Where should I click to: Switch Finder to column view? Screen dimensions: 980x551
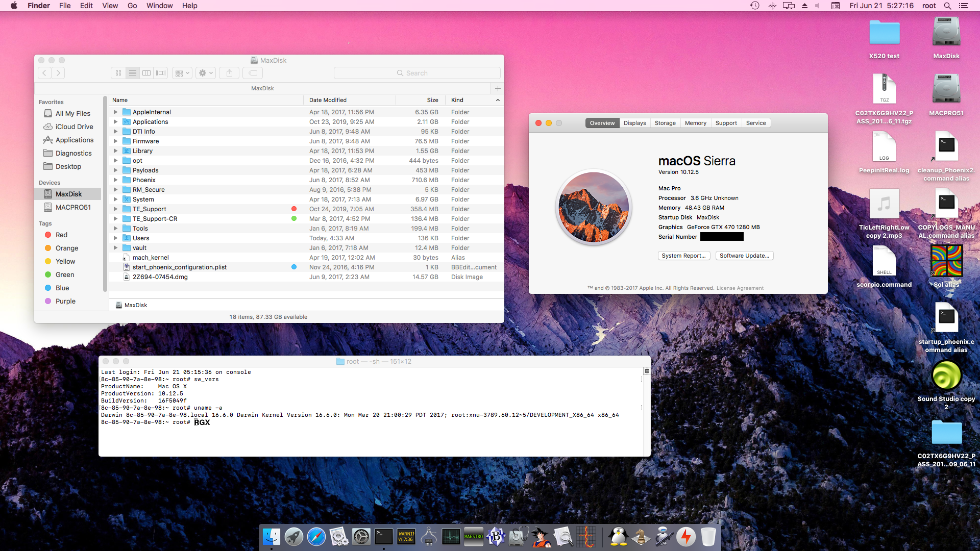pyautogui.click(x=146, y=73)
